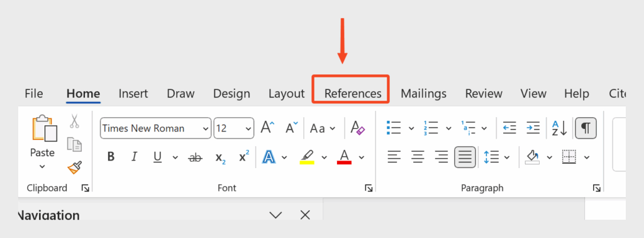Open shading color dropdown arrow
The height and width of the screenshot is (238, 644).
550,157
